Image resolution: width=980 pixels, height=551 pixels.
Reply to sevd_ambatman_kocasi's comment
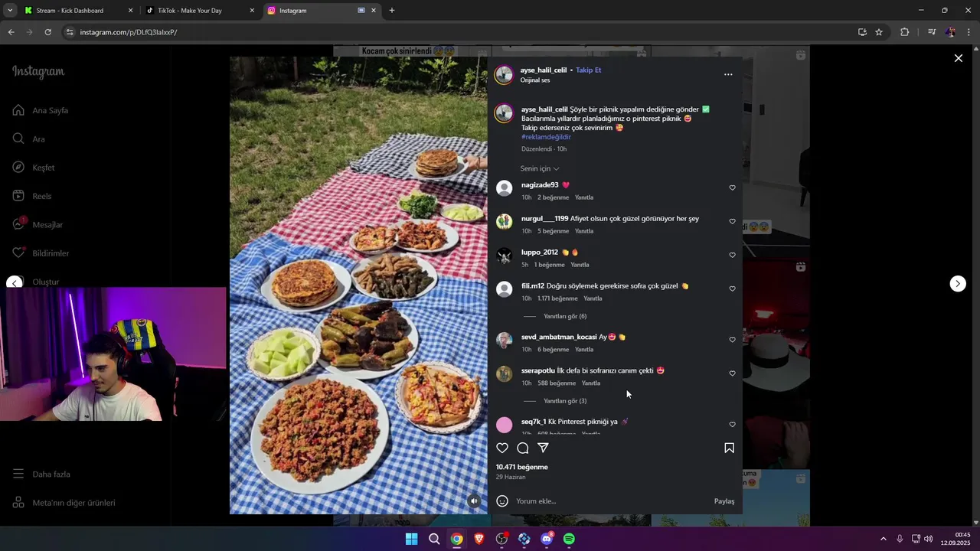tap(584, 350)
